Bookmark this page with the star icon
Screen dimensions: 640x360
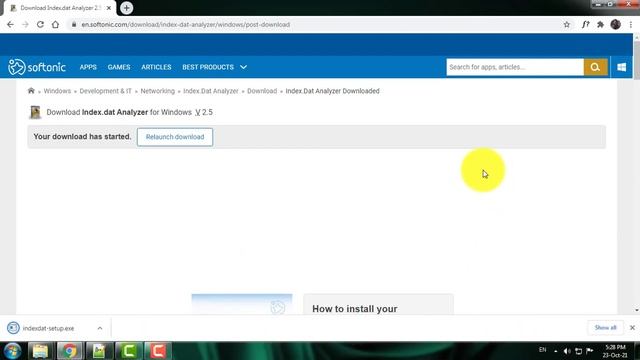(567, 24)
